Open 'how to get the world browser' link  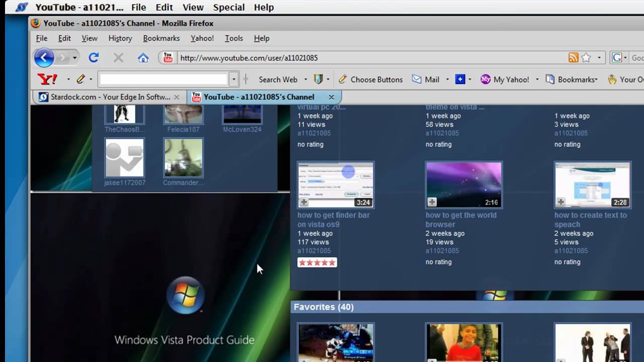click(461, 220)
